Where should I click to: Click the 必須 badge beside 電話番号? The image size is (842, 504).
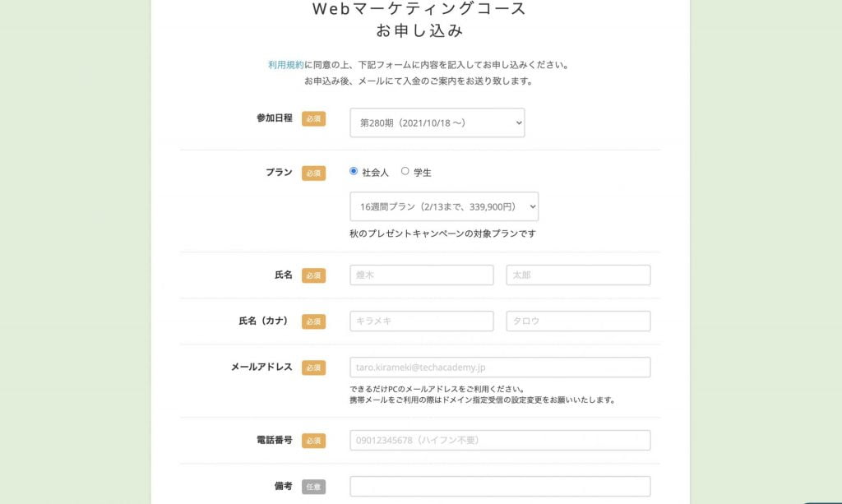point(312,441)
